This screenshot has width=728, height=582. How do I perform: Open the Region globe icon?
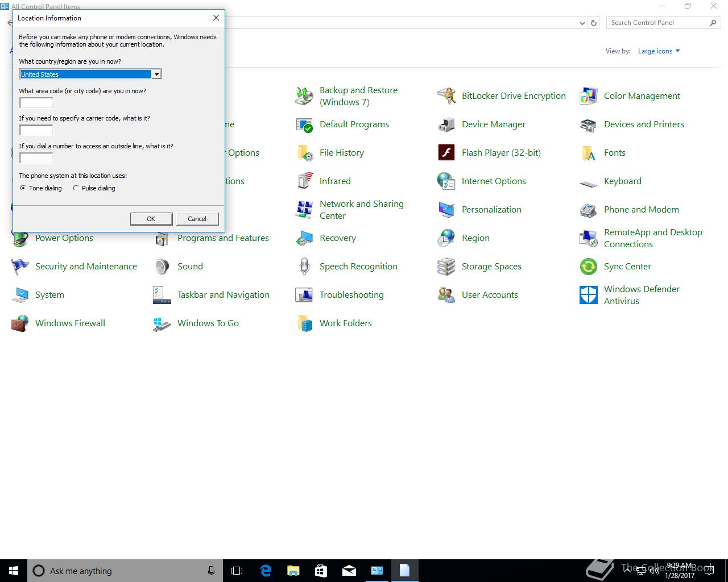[446, 238]
